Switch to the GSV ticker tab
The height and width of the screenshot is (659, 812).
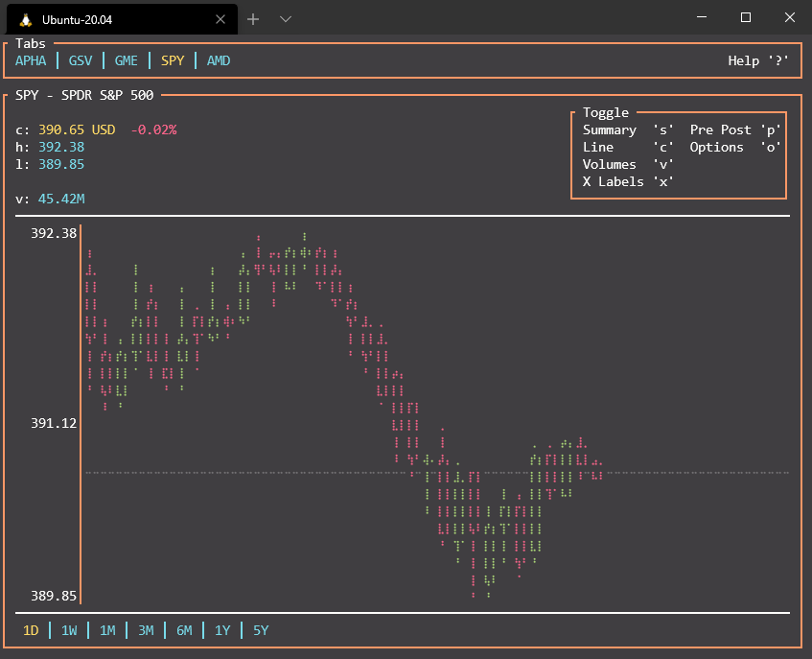[81, 60]
